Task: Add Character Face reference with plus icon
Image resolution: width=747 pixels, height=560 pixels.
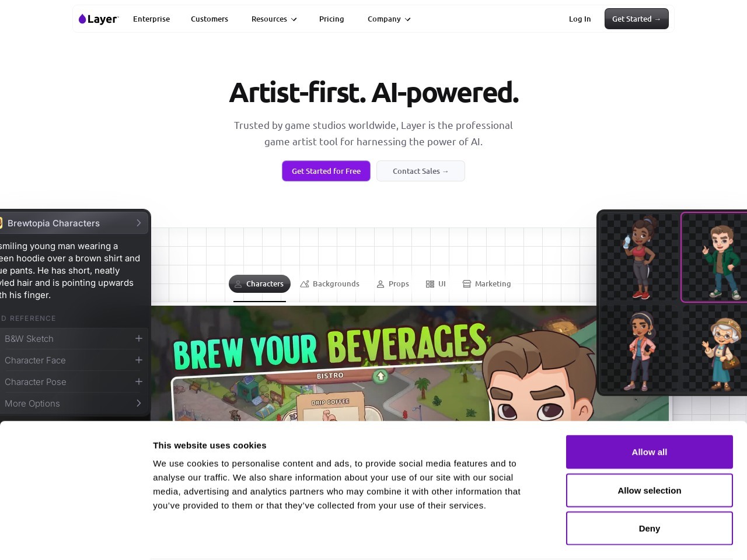Action: pos(139,360)
